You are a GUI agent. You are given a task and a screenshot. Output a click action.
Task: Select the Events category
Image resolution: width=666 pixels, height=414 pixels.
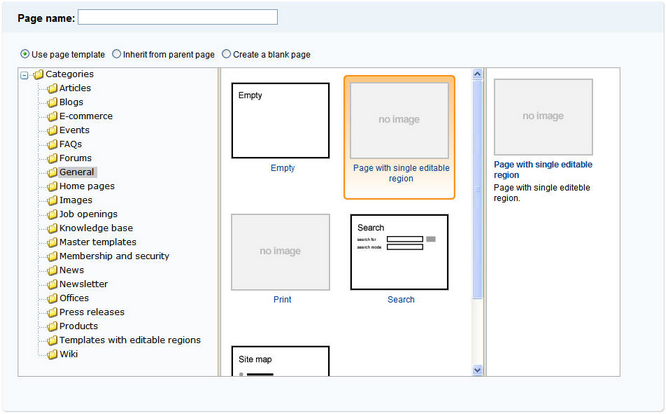(x=74, y=130)
